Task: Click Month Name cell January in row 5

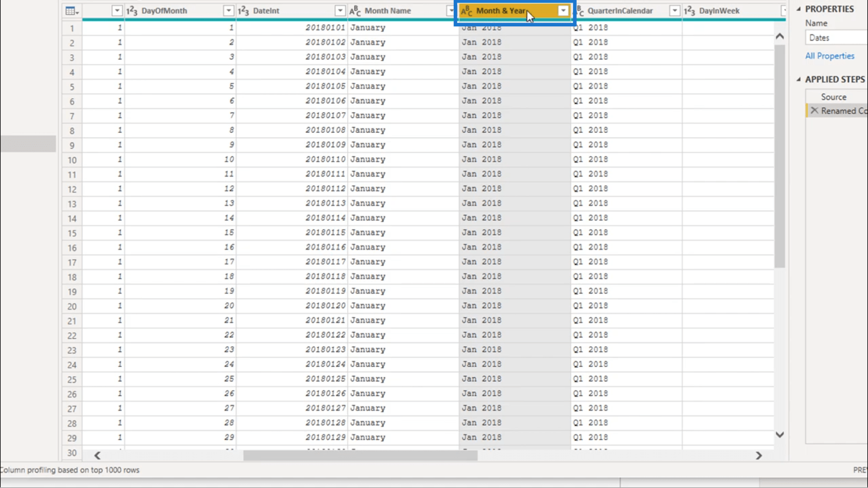Action: [x=403, y=86]
